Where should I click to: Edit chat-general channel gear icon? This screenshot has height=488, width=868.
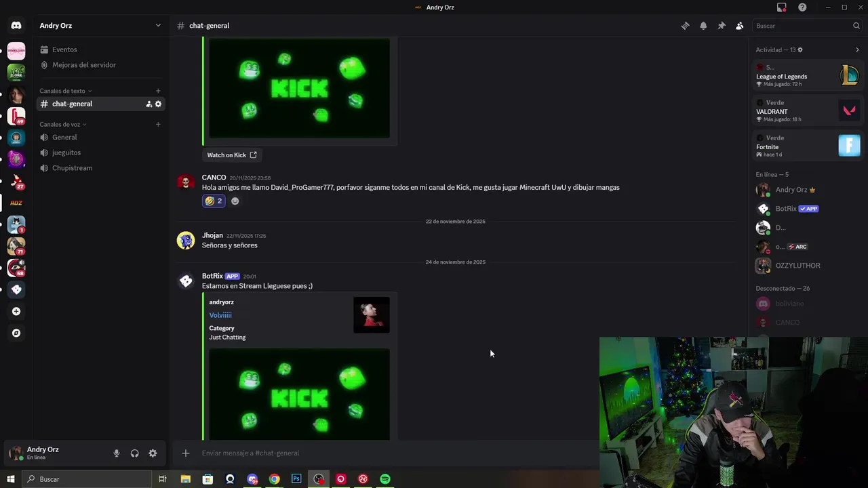158,104
